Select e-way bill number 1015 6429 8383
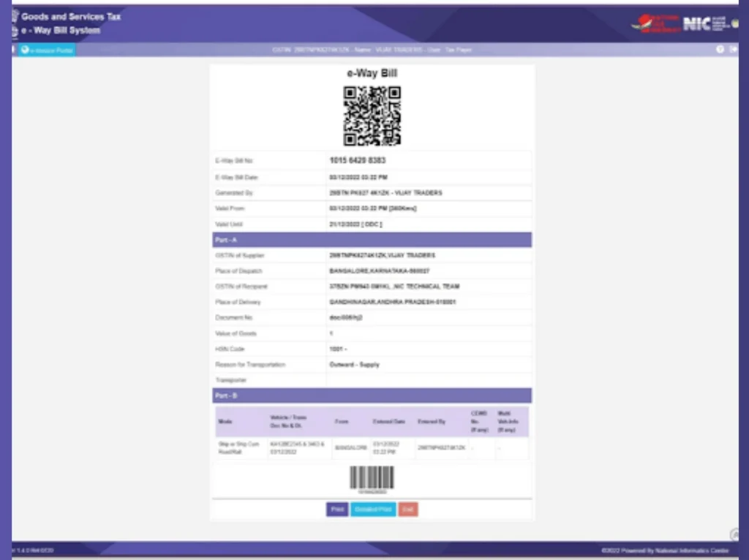Viewport: 749px width, 560px height. tap(357, 160)
